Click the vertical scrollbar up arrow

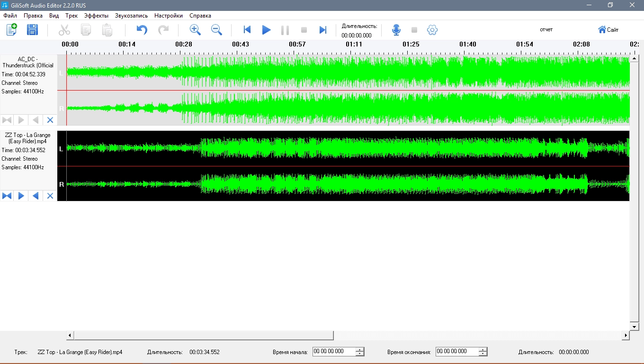[635, 59]
